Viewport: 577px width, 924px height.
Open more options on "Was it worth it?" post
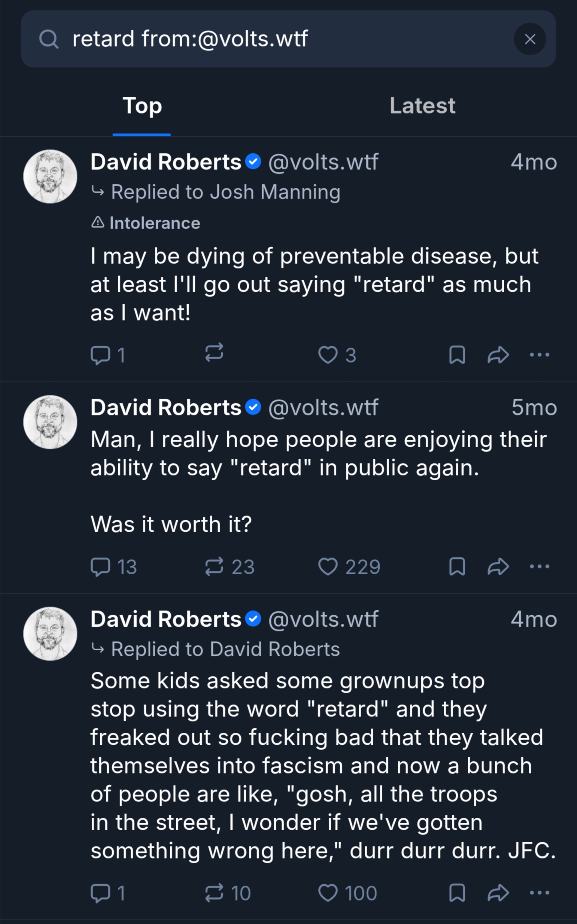coord(539,566)
